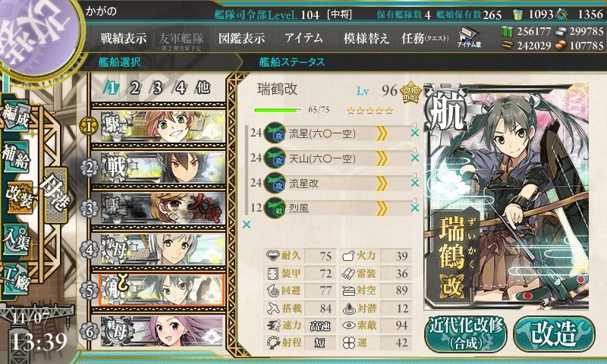Select the sixth ship 軽母 banner
The width and height of the screenshot is (607, 364).
pos(162,331)
